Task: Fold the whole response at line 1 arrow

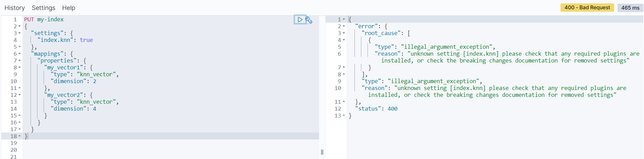Action: point(344,20)
